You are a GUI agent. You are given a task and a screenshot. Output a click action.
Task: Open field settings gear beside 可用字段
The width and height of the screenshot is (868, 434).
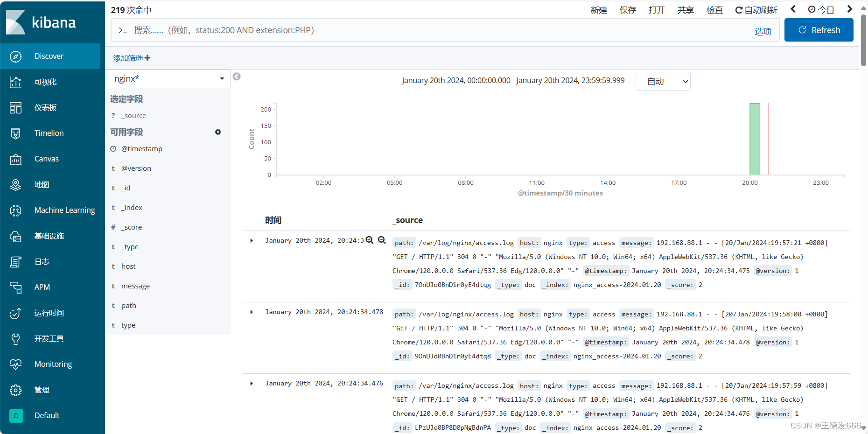click(x=217, y=132)
